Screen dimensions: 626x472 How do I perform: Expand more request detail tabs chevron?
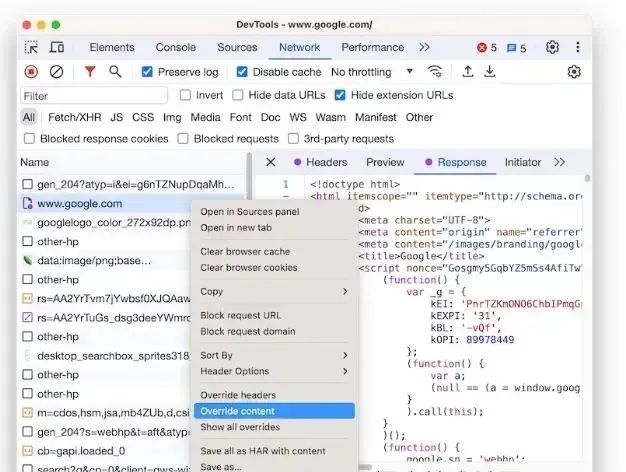point(559,162)
